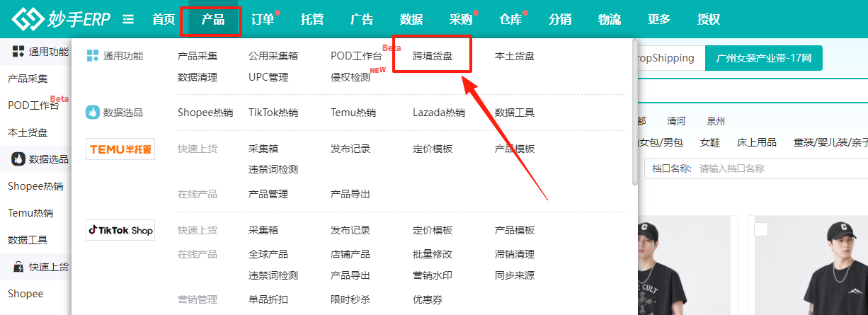Open 数据清理
The image size is (868, 315).
click(x=198, y=77)
